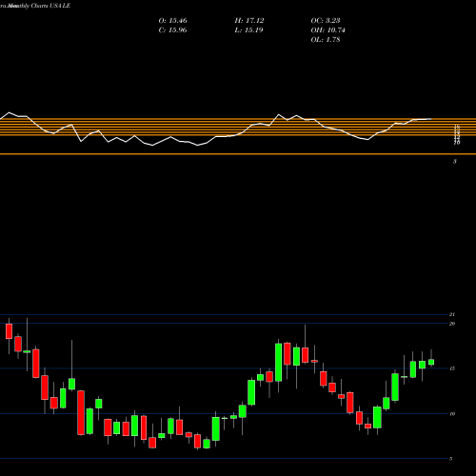Select the low value L: 15.19

pyautogui.click(x=248, y=30)
